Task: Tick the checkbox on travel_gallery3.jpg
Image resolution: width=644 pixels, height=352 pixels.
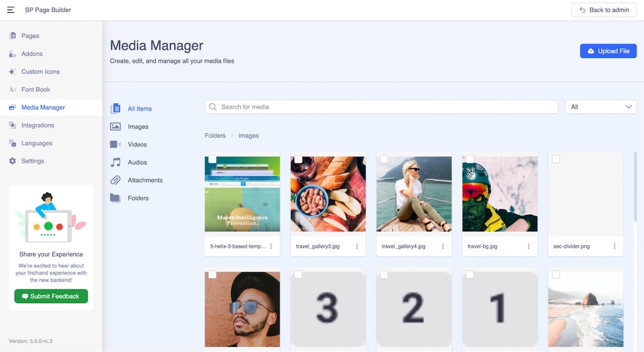Action: [x=298, y=160]
